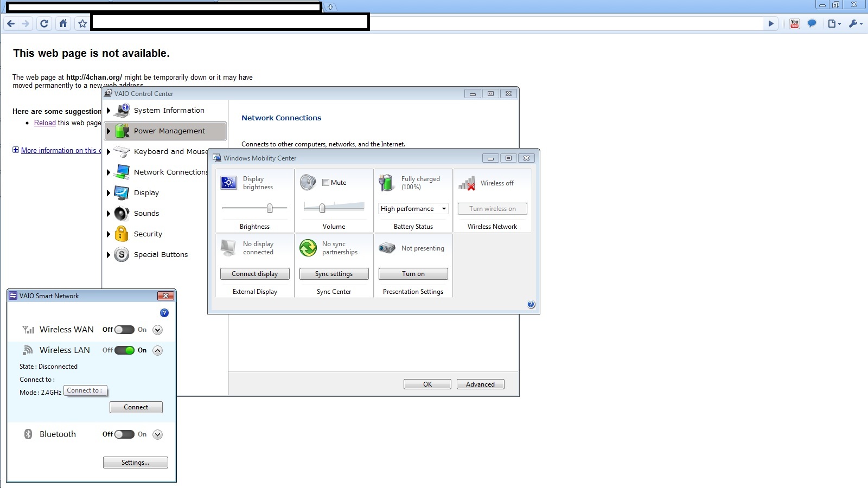This screenshot has height=488, width=868.
Task: Click the battery icon in Mobility Center
Action: coord(386,183)
